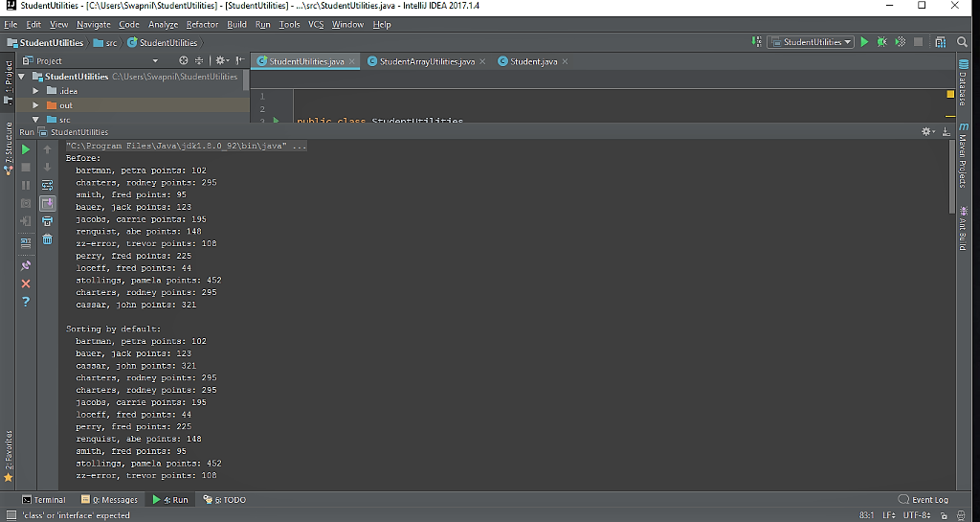Click the Print console output icon
Viewport: 980px width, 522px height.
point(48,221)
